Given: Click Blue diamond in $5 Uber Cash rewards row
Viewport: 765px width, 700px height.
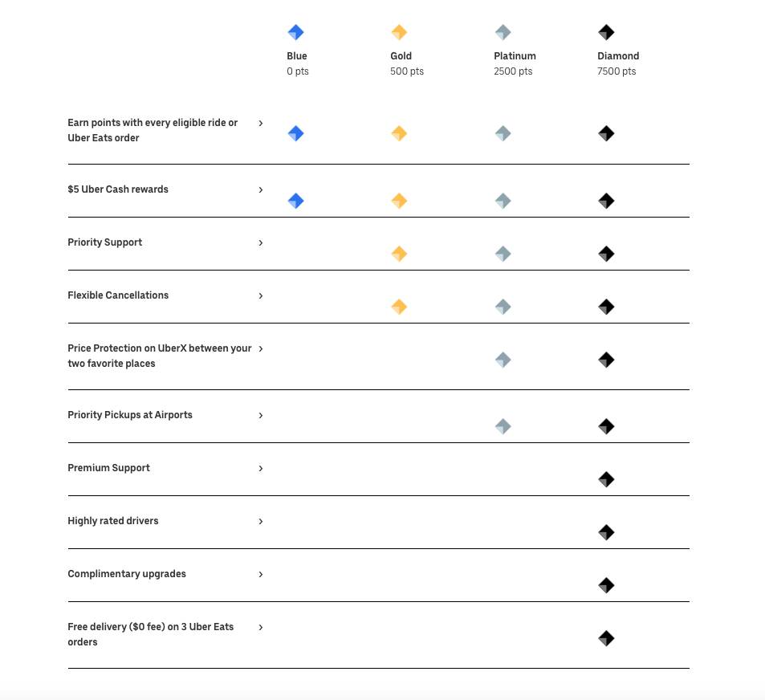Looking at the screenshot, I should click(295, 201).
